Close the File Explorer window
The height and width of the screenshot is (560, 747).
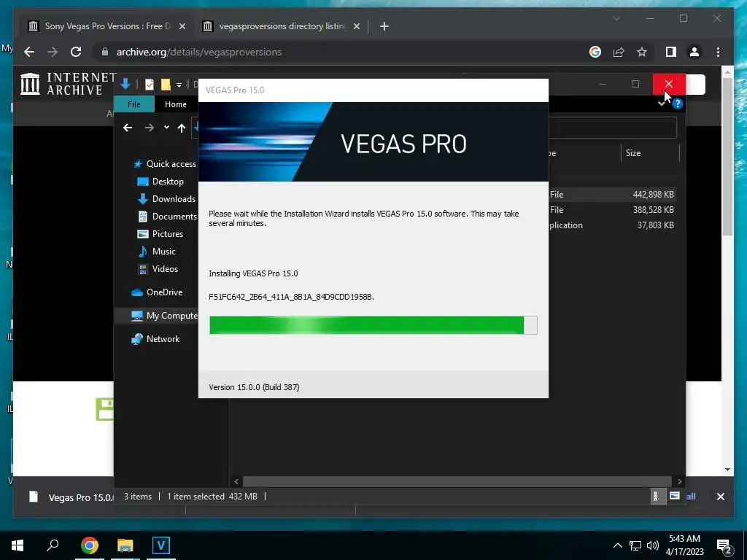(x=669, y=84)
